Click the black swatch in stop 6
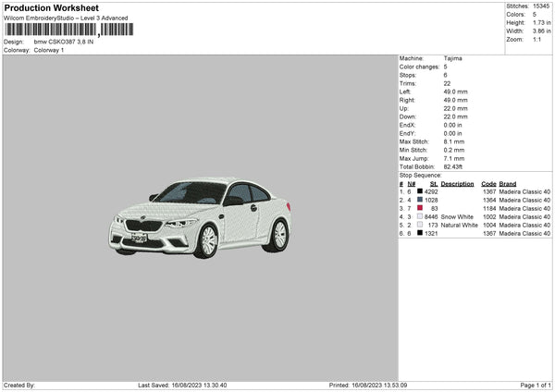This screenshot has width=555, height=392. [x=420, y=233]
